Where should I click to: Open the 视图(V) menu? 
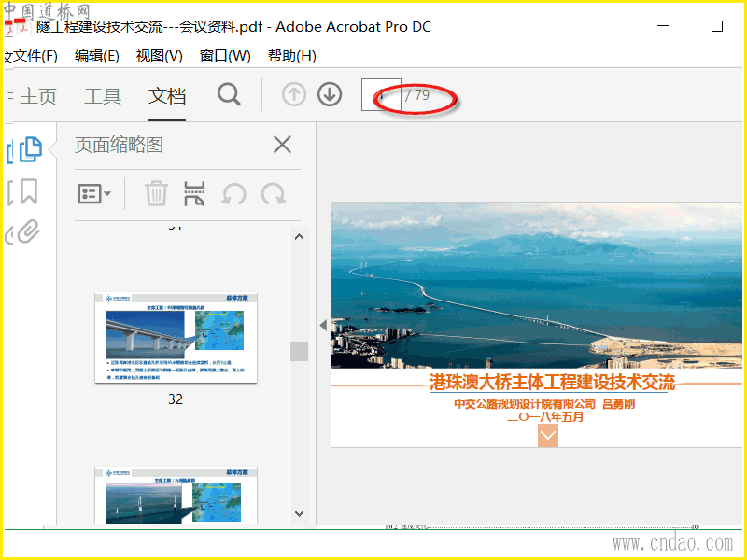point(159,56)
